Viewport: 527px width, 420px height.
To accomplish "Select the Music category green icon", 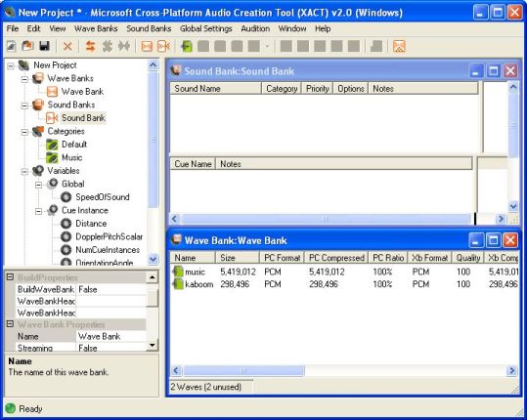I will click(52, 157).
